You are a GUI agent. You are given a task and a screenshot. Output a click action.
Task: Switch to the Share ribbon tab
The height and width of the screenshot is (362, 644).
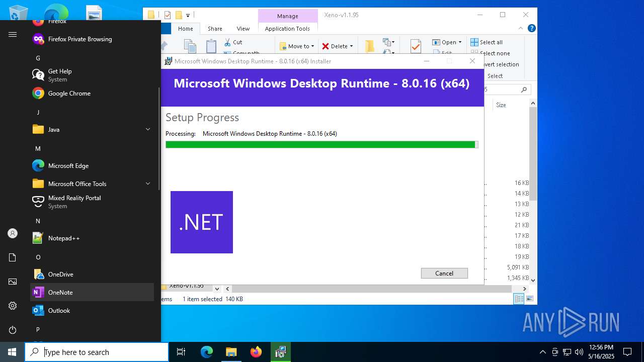pyautogui.click(x=215, y=29)
